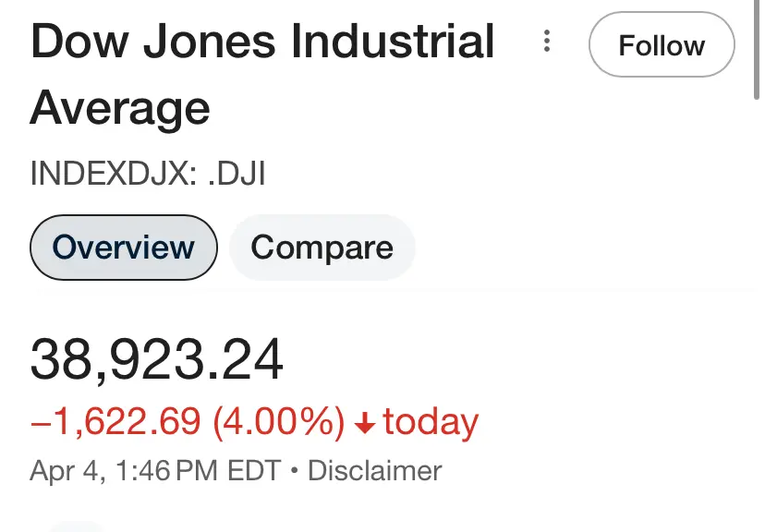Image resolution: width=765 pixels, height=532 pixels.
Task: Click the Dow Jones Industrial title
Action: click(262, 42)
